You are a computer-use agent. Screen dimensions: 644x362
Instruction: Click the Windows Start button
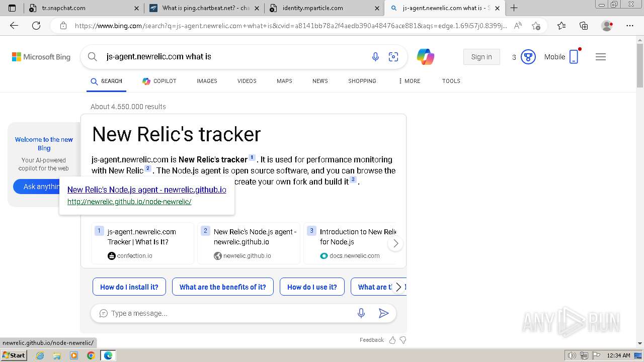coord(14,355)
